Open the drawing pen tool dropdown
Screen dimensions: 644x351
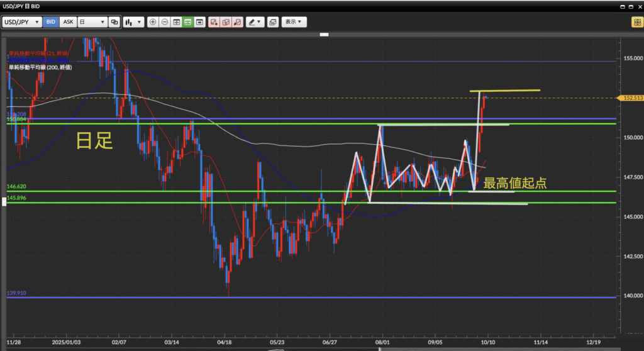pos(255,22)
